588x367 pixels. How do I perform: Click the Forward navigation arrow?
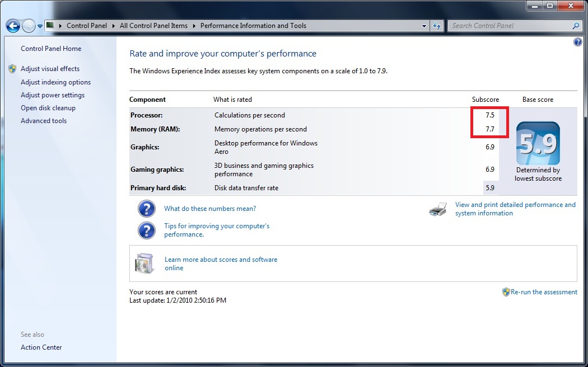[29, 26]
